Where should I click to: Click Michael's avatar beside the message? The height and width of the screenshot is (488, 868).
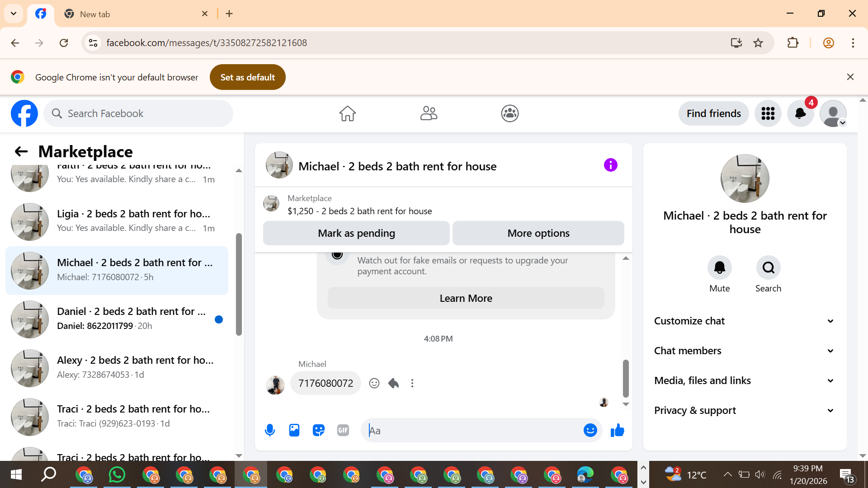point(275,385)
